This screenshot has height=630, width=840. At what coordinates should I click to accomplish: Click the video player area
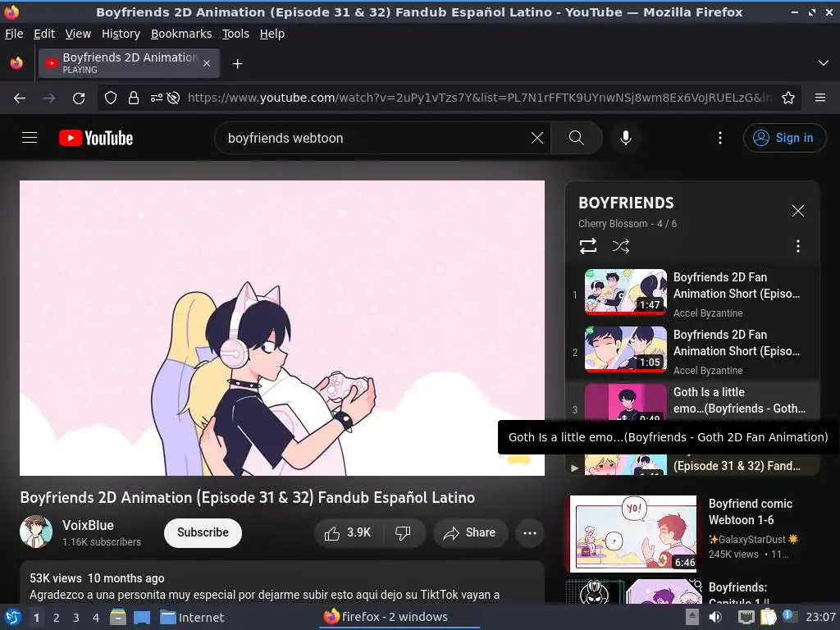(282, 328)
